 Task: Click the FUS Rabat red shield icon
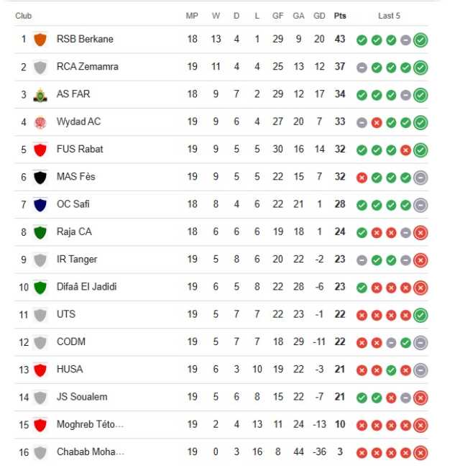(x=40, y=150)
